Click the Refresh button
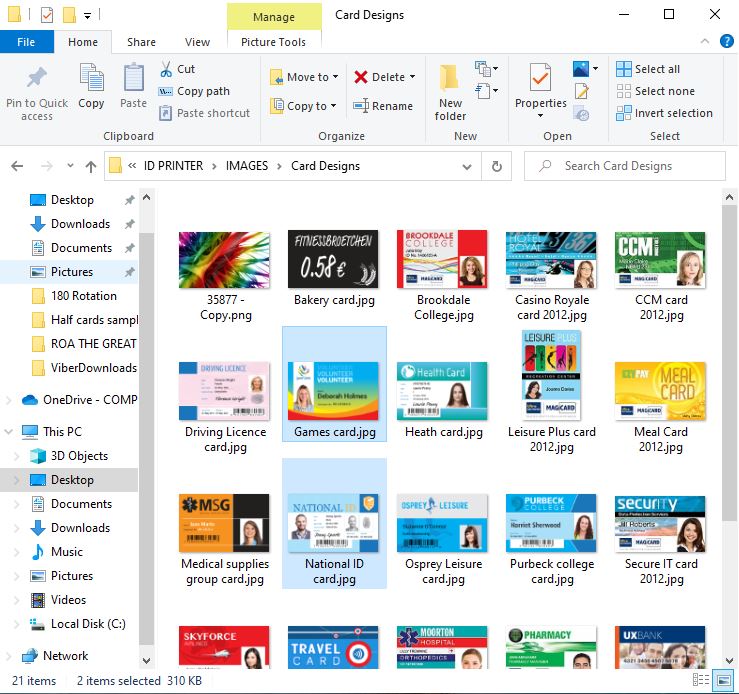This screenshot has width=739, height=694. (x=497, y=166)
